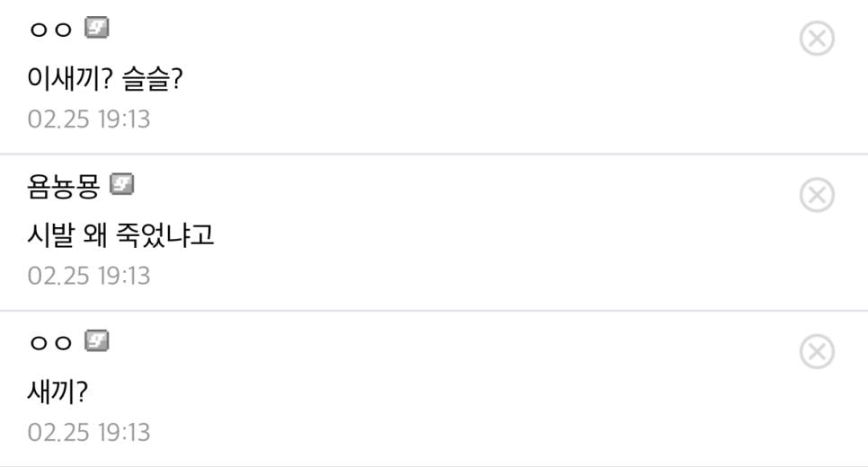The height and width of the screenshot is (467, 868).
Task: Open the top comment's ㅇㅇ nickname
Action: click(x=50, y=30)
